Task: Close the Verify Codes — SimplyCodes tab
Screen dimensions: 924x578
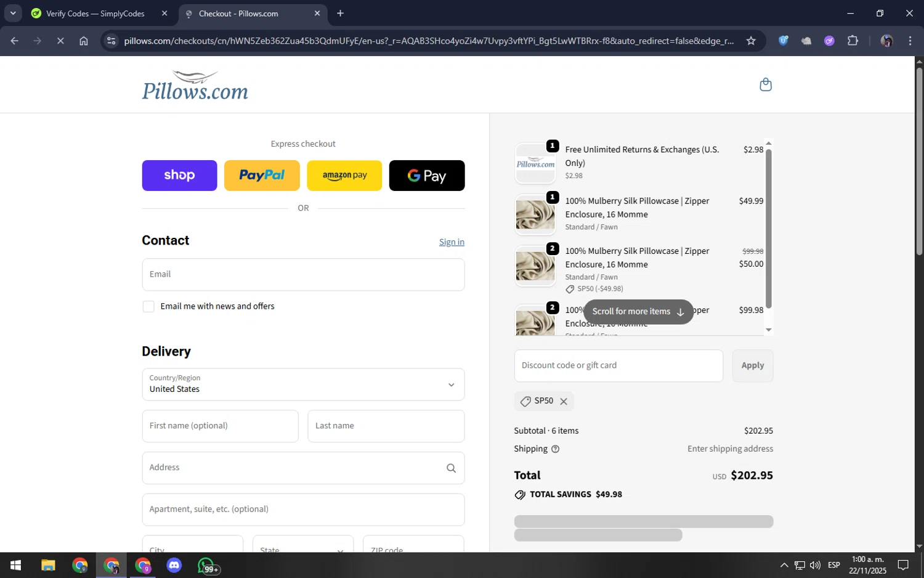Action: 164,14
